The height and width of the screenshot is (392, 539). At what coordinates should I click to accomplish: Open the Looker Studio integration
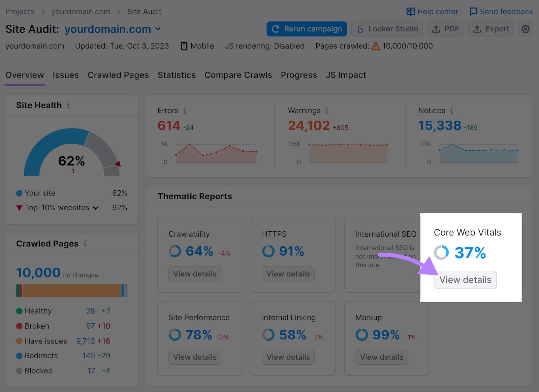387,29
